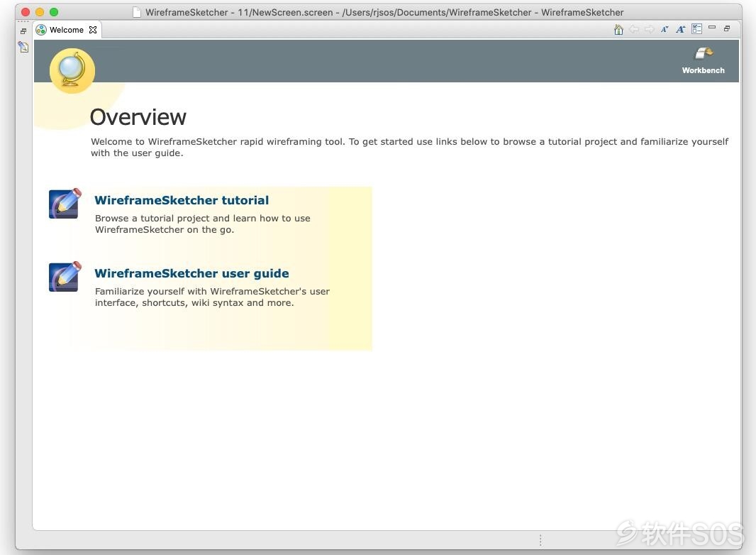Reduce font size with the small A icon

pyautogui.click(x=665, y=29)
